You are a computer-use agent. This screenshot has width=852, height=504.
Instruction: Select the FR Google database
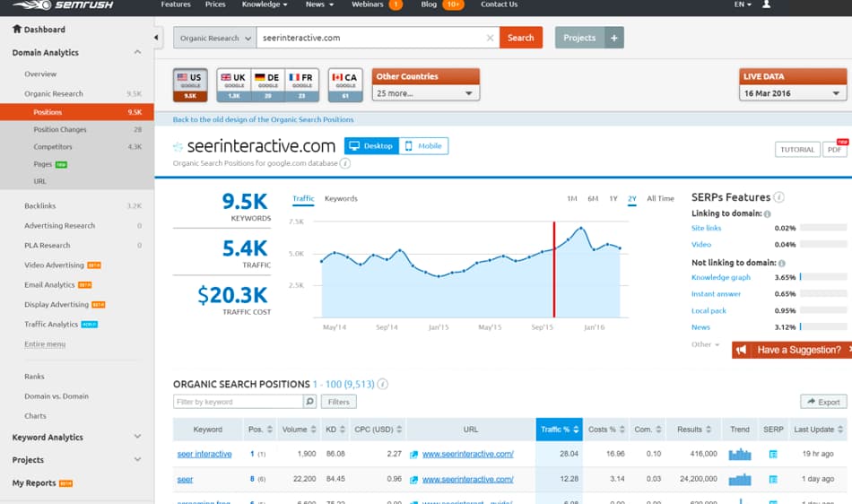(301, 84)
